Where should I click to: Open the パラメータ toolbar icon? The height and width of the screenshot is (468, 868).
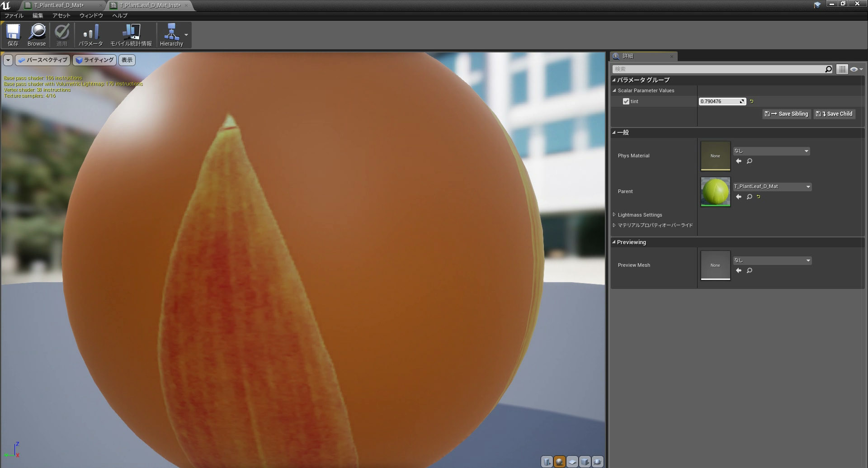[91, 34]
